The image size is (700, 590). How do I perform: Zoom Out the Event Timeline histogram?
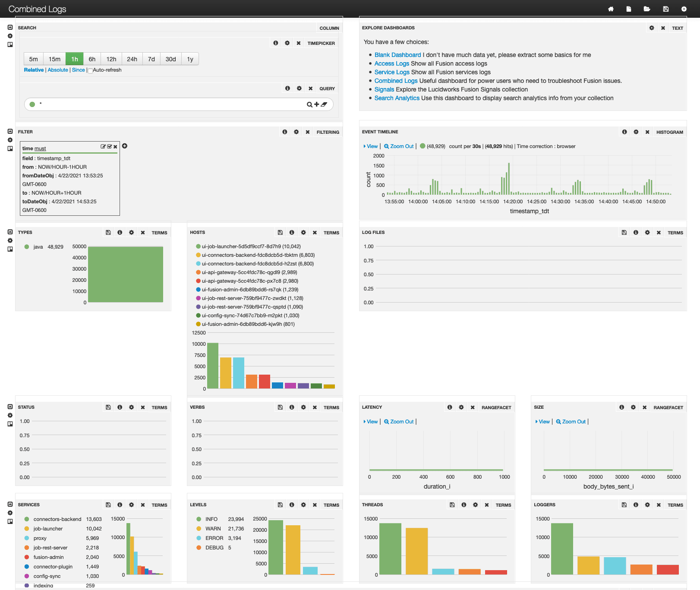pos(399,146)
